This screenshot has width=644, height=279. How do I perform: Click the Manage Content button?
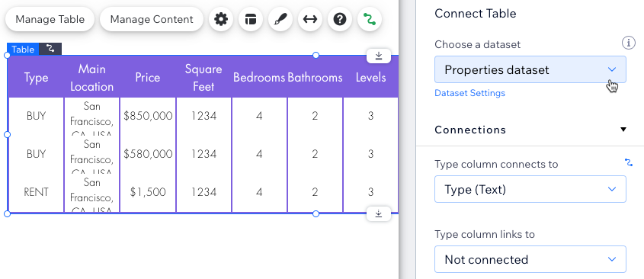click(152, 19)
